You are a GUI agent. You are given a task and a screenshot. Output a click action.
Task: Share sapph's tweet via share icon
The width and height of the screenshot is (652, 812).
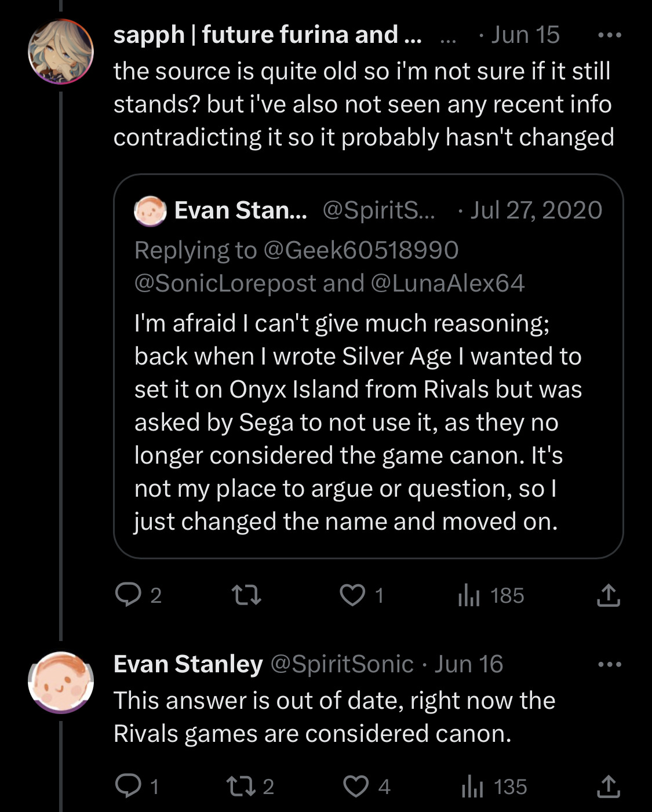coord(609,595)
